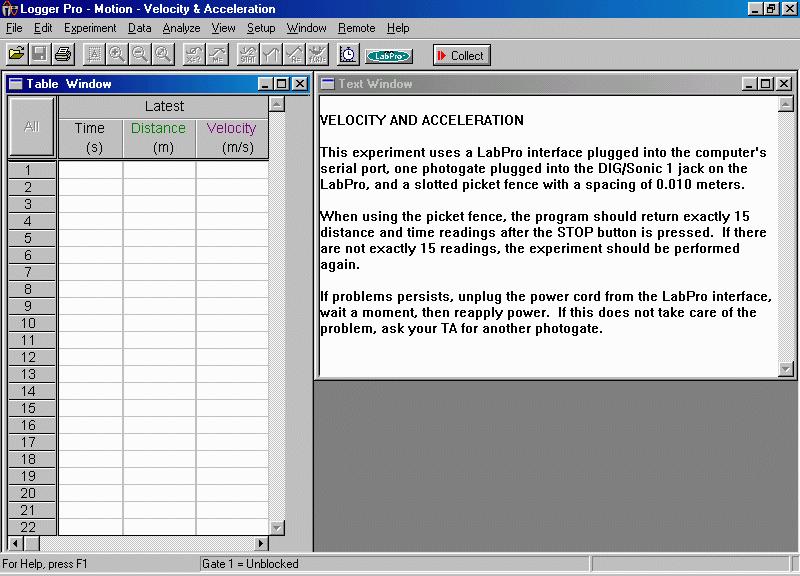The image size is (800, 576).
Task: Open the data collection clock icon
Action: (x=348, y=55)
